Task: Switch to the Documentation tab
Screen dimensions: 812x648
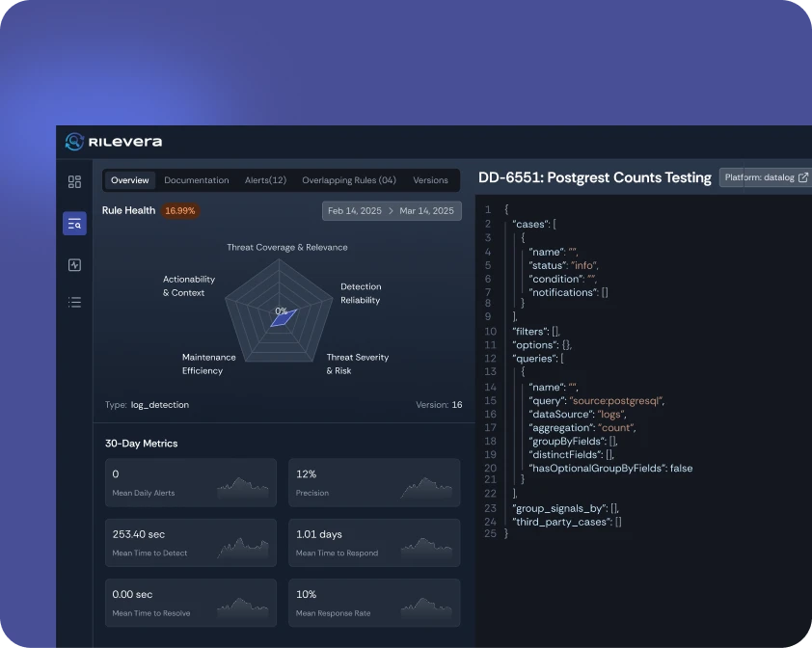Action: [x=197, y=180]
